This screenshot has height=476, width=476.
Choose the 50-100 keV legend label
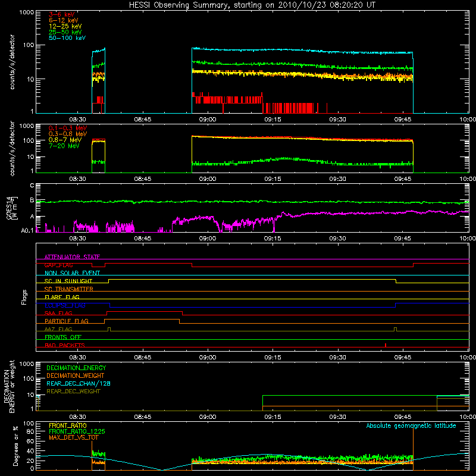pos(67,38)
